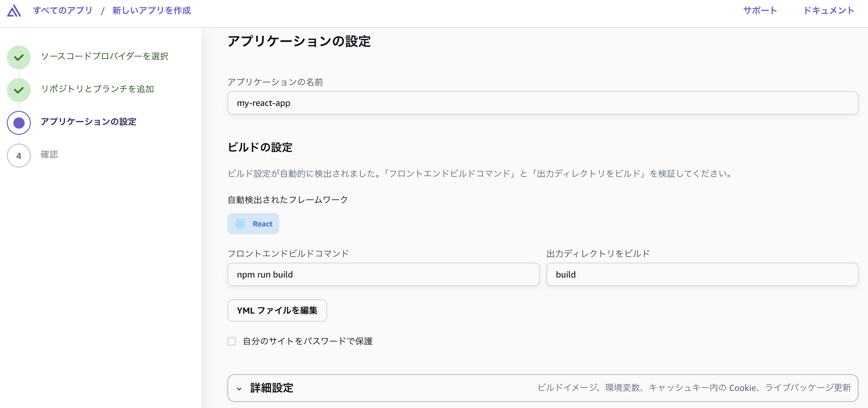Screen dimensions: 868x408
Task: Click the アプリケーションの名前 input field
Action: [x=542, y=103]
